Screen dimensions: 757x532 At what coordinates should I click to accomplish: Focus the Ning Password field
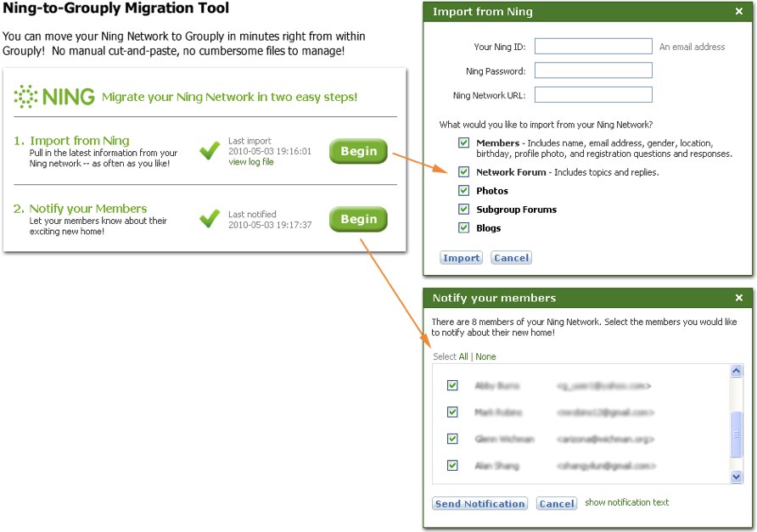pyautogui.click(x=593, y=70)
